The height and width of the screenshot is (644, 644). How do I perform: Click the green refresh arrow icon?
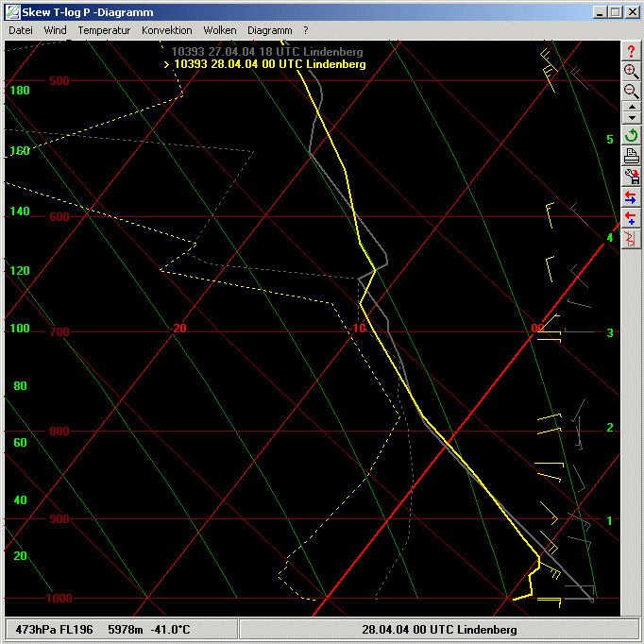pos(632,135)
